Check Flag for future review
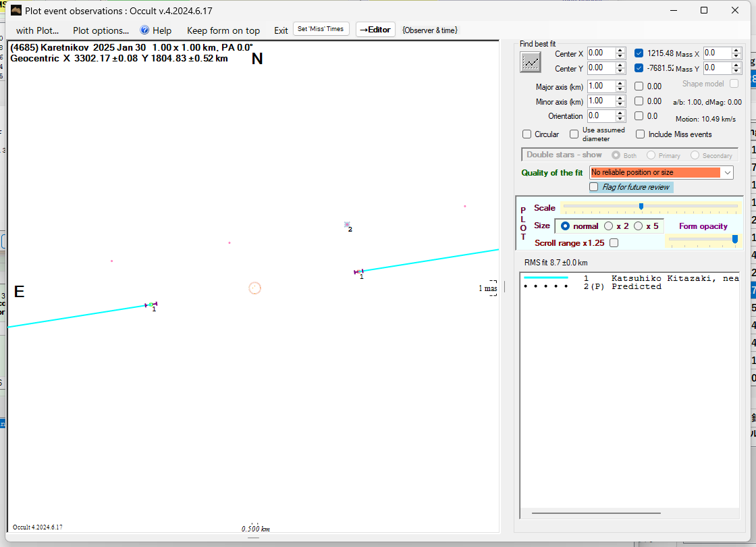756x547 pixels. tap(594, 187)
